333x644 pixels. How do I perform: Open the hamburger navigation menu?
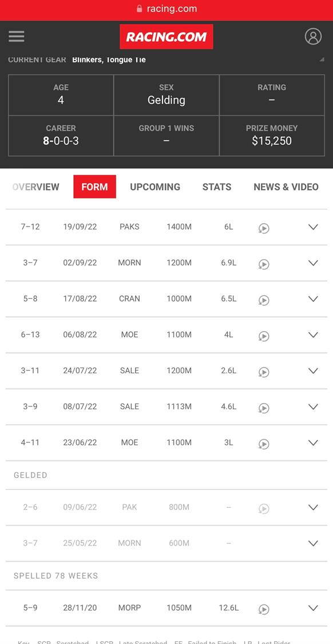click(17, 37)
